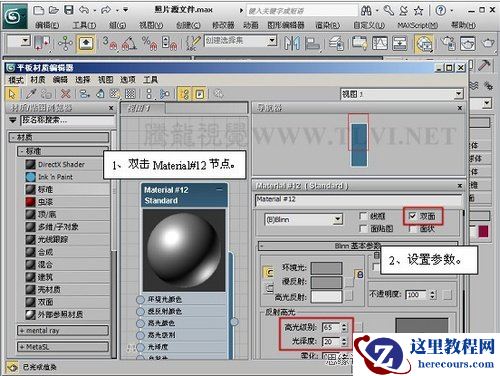Click the New file icon in title bar
The height and width of the screenshot is (376, 500).
pyautogui.click(x=39, y=10)
